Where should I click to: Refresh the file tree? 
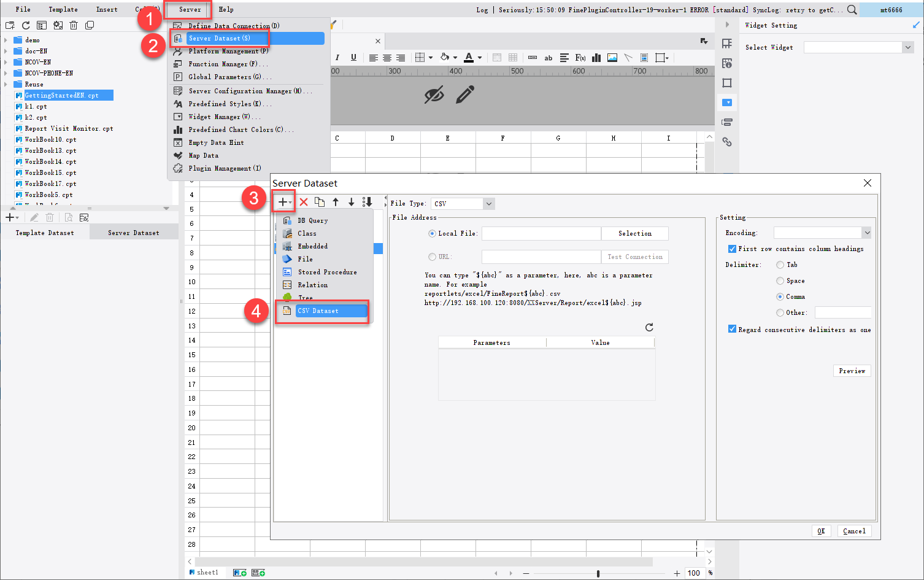[26, 25]
